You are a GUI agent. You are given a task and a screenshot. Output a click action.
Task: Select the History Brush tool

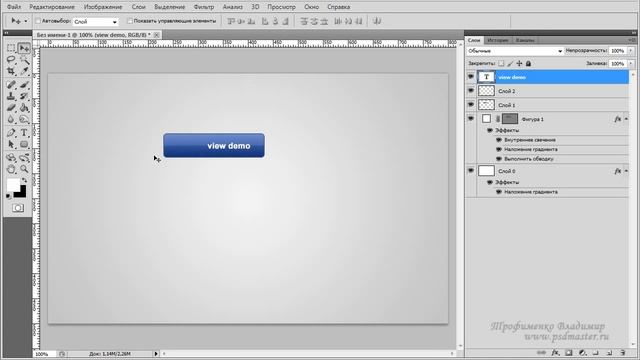(x=24, y=96)
